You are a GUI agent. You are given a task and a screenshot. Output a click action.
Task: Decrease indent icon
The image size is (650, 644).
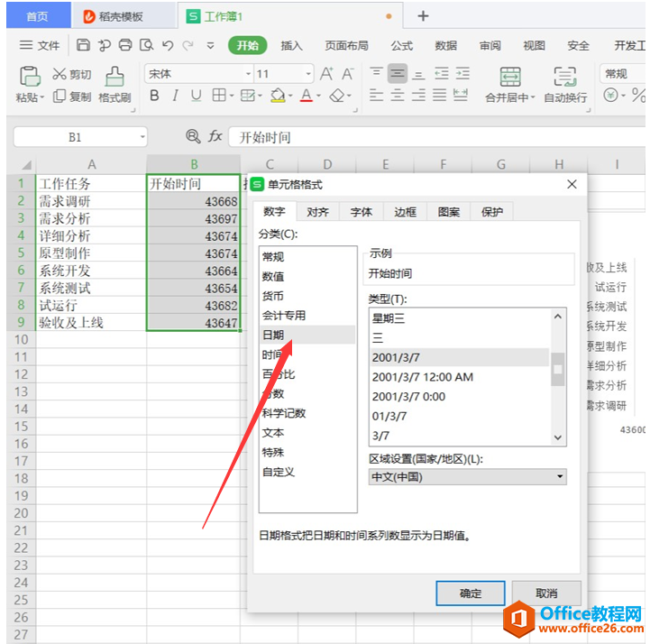442,73
